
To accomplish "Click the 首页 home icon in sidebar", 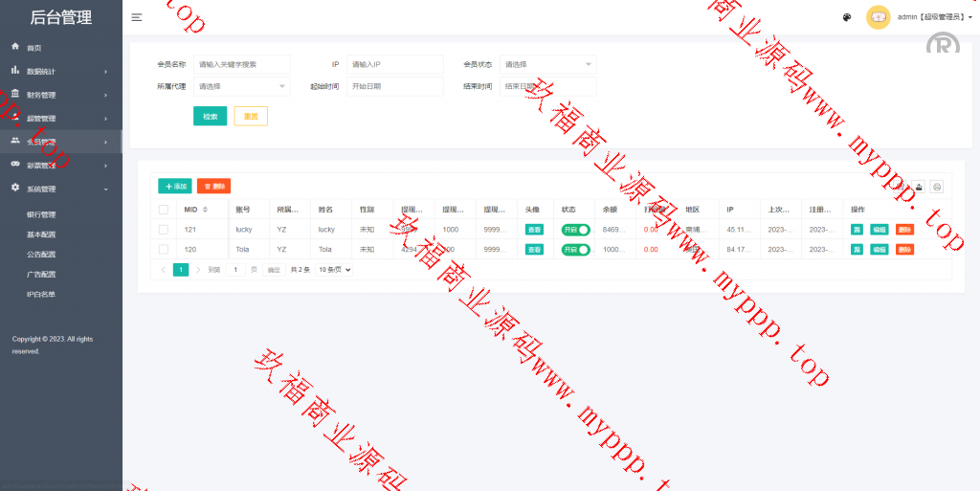I will coord(15,47).
